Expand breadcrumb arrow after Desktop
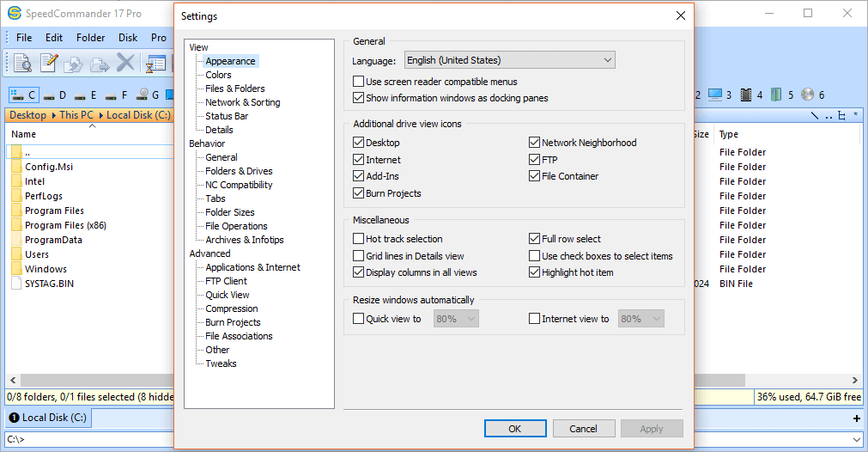This screenshot has height=452, width=868. pos(54,116)
